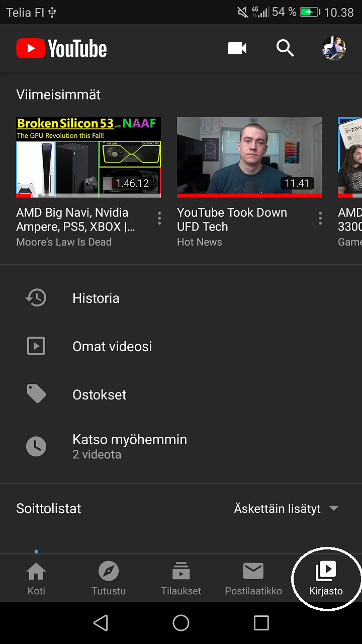This screenshot has width=362, height=644.
Task: Switch to the Kirjasto tab
Action: 326,579
